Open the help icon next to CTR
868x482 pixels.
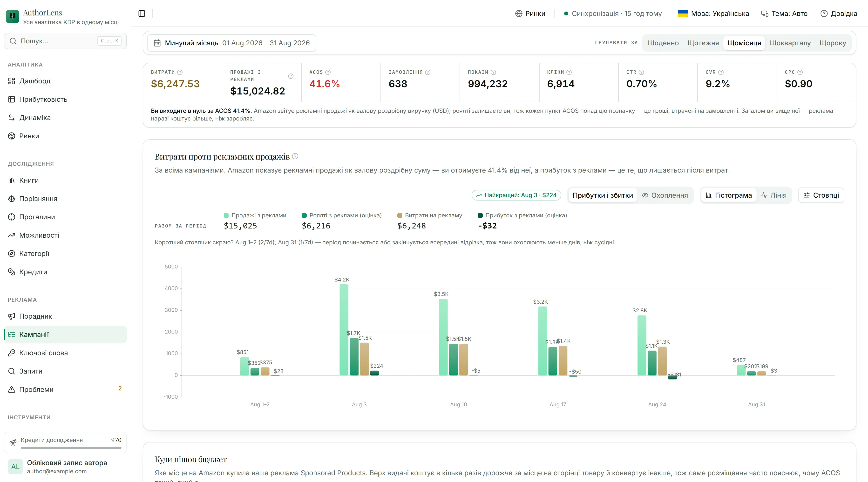tap(641, 72)
